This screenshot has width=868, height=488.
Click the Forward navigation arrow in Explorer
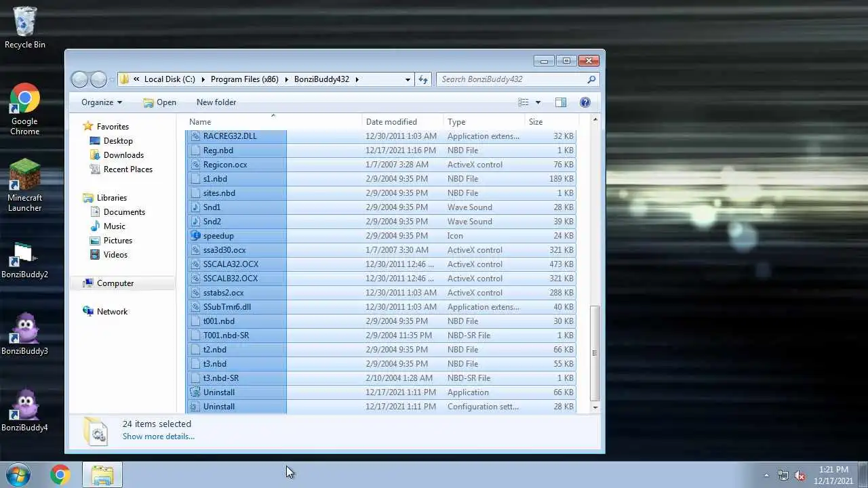tap(98, 79)
